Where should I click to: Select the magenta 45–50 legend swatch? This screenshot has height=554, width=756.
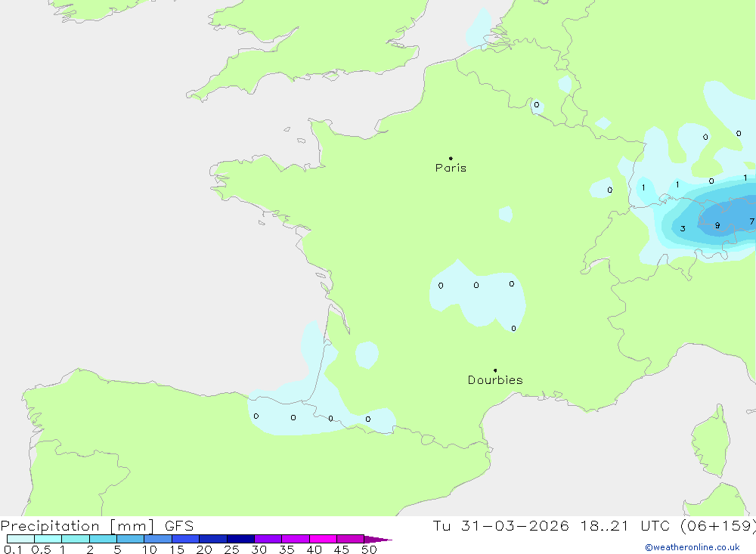coord(350,539)
